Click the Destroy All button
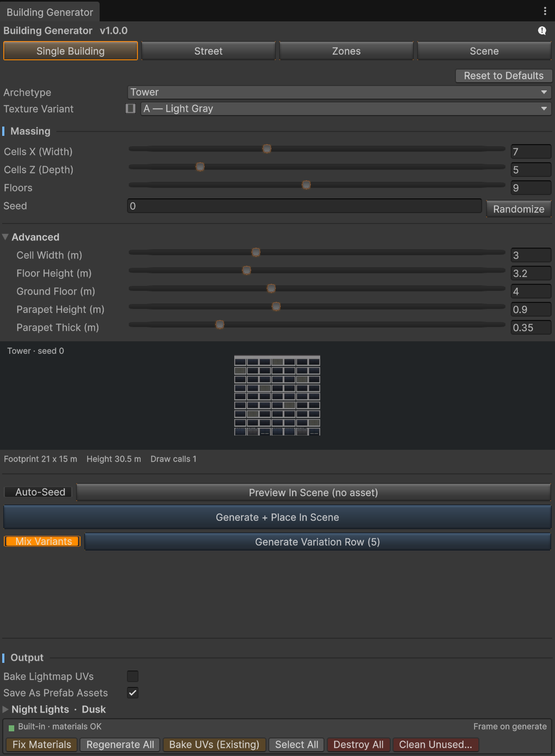555x756 pixels. [359, 744]
